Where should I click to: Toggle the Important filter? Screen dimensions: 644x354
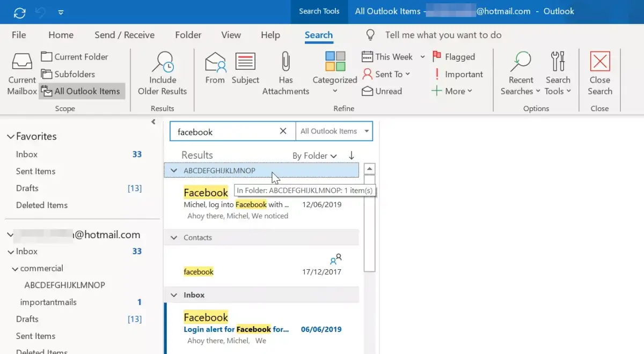(x=458, y=74)
